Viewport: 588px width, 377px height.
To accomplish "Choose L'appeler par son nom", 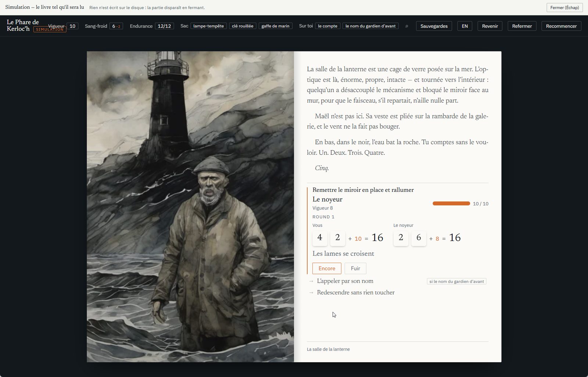I will [x=345, y=281].
